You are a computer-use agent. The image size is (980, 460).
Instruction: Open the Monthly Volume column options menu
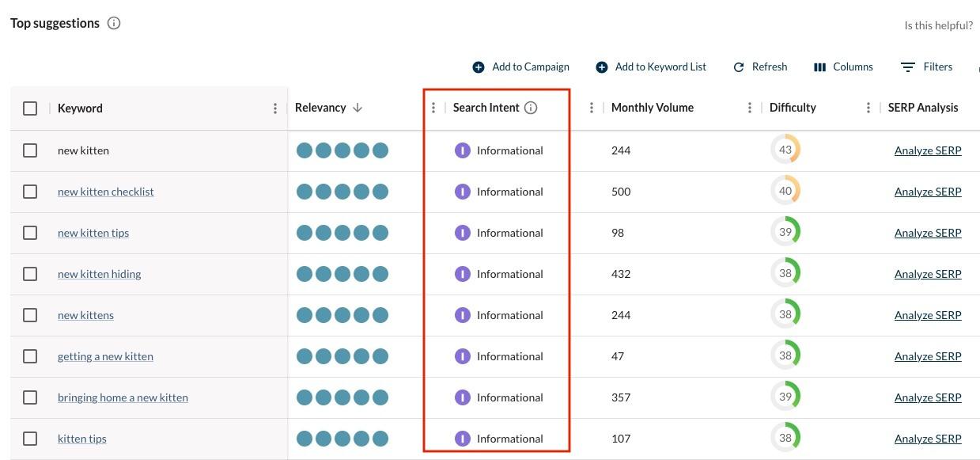[x=749, y=107]
